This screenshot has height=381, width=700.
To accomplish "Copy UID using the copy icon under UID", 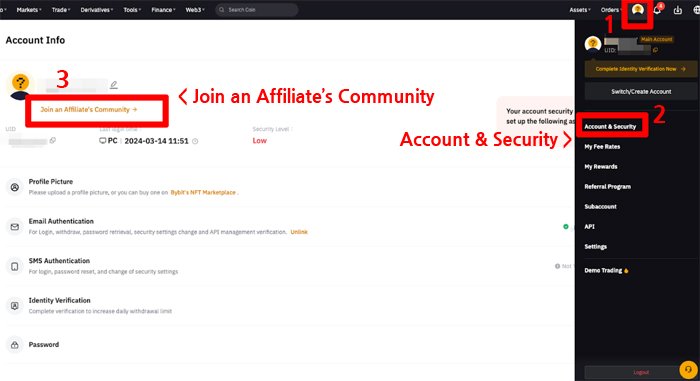I will point(53,140).
